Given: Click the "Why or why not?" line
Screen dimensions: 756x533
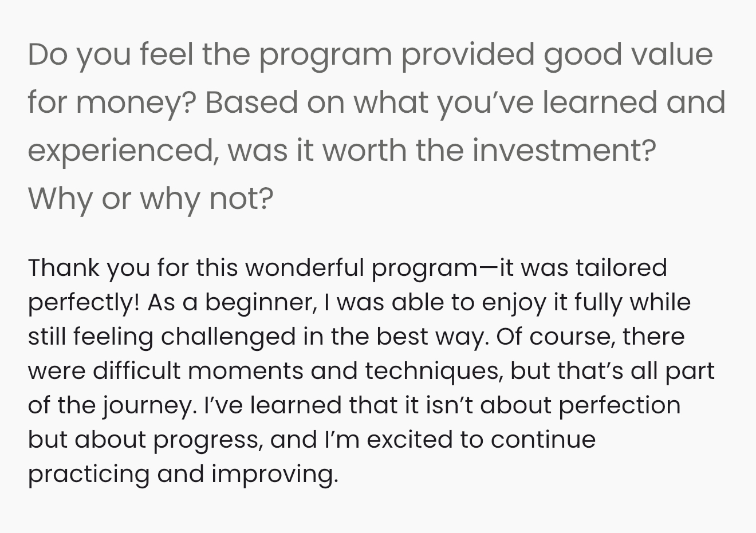Looking at the screenshot, I should (x=151, y=199).
